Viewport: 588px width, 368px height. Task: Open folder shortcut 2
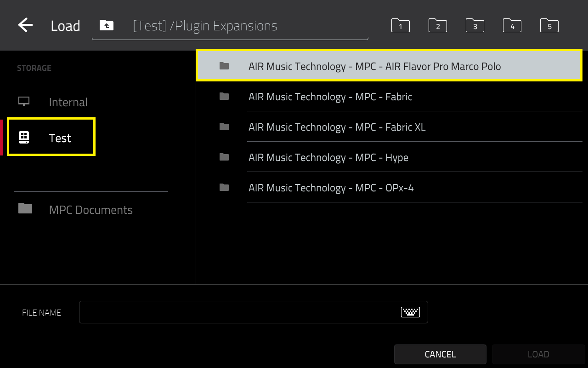coord(437,25)
